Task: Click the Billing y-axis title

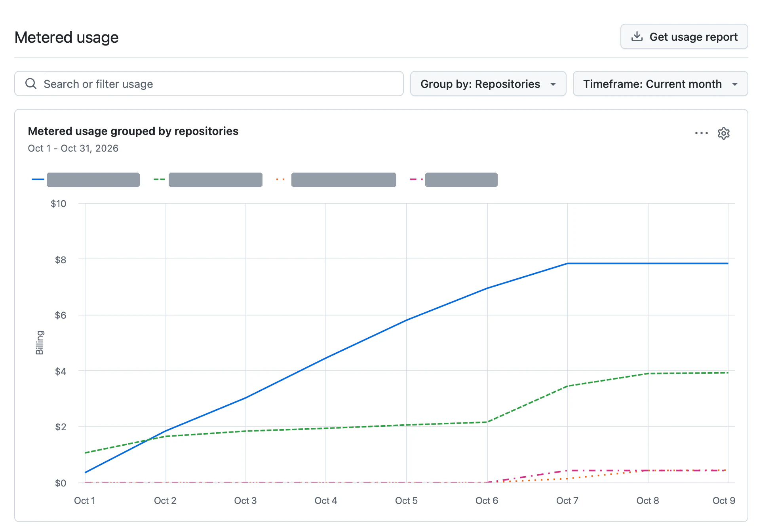Action: pos(40,343)
